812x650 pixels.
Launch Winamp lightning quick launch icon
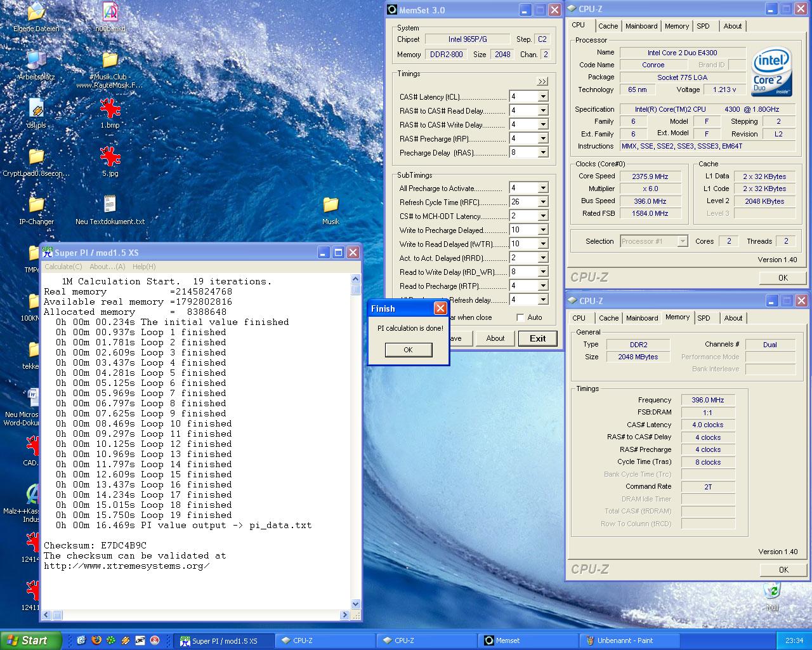125,640
